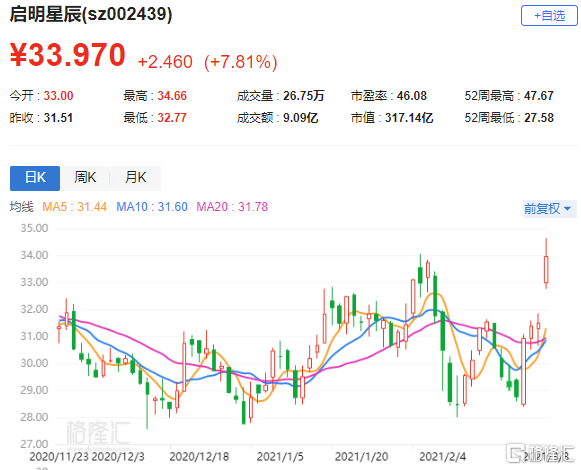Screen dimensions: 581x470
Task: Click the x-axis date label 2020/11/23
Action: click(59, 457)
